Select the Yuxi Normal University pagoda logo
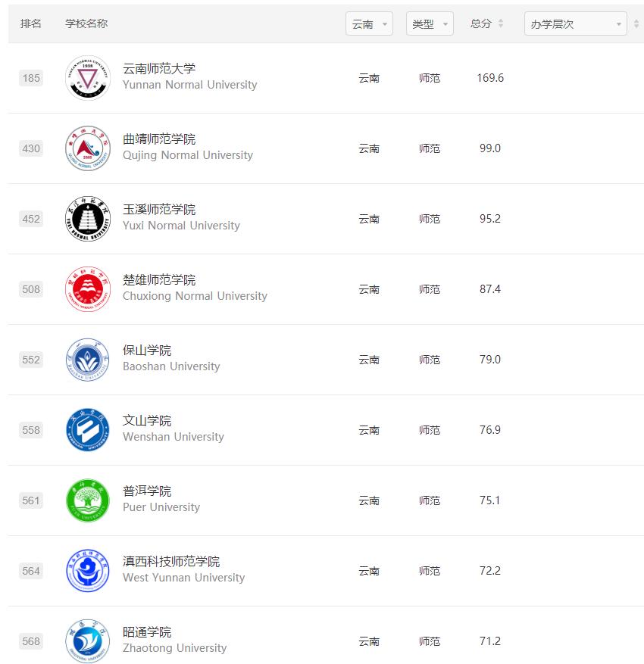The width and height of the screenshot is (644, 664). [x=87, y=219]
